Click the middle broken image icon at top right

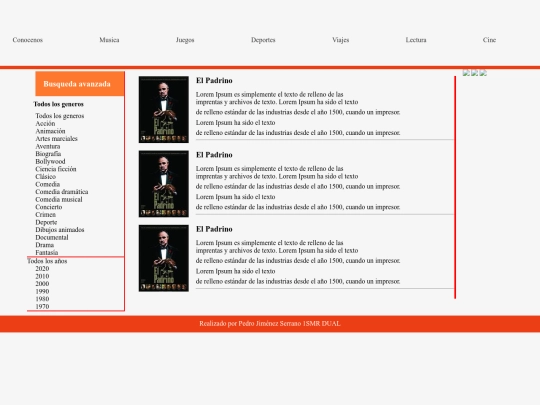pos(475,73)
